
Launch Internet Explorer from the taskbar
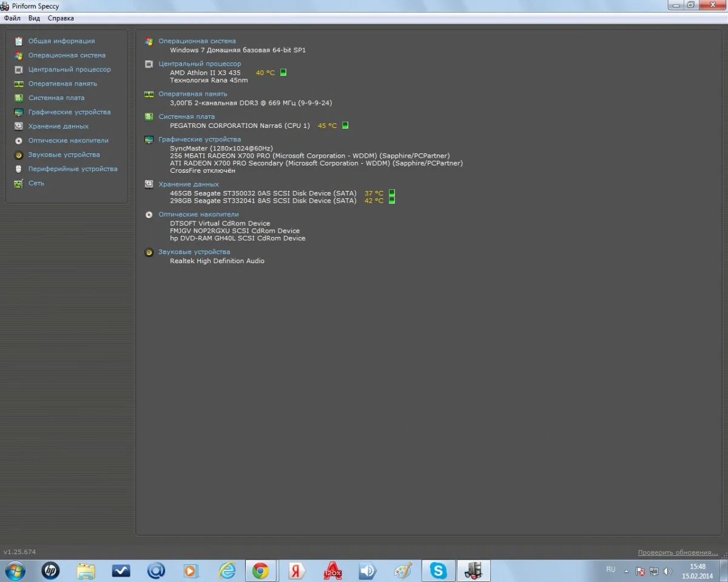pos(227,570)
